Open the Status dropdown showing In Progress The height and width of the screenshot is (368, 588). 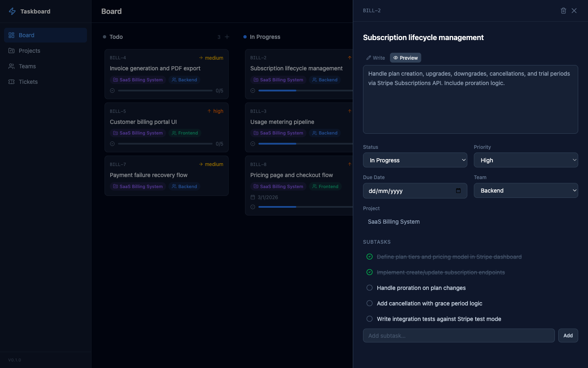click(x=415, y=160)
